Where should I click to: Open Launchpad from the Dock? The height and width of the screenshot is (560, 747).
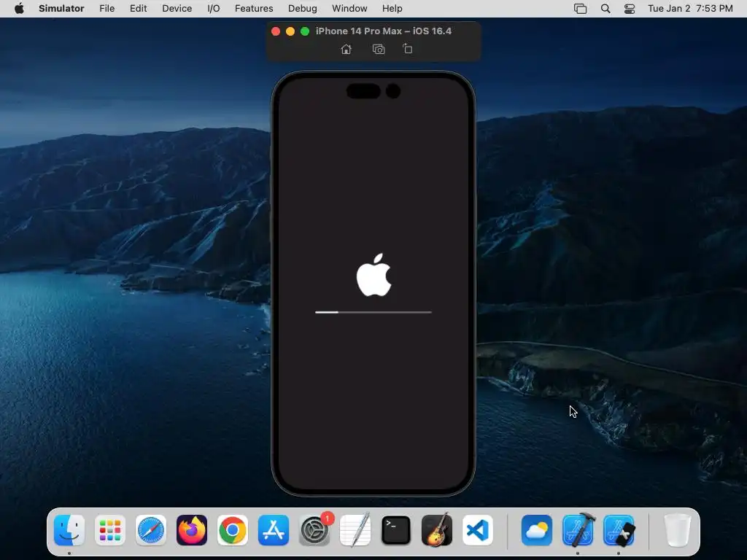[110, 530]
